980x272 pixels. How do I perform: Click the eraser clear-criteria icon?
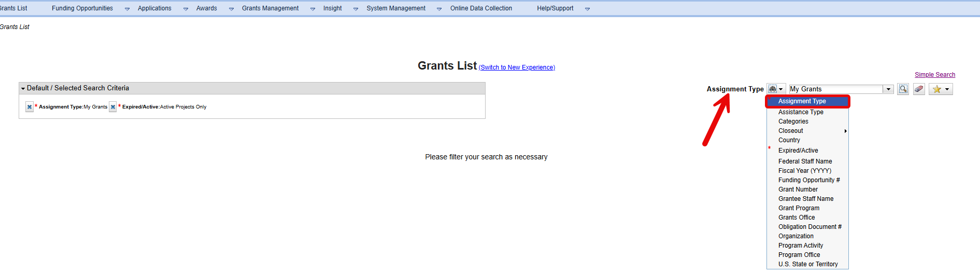tap(919, 89)
